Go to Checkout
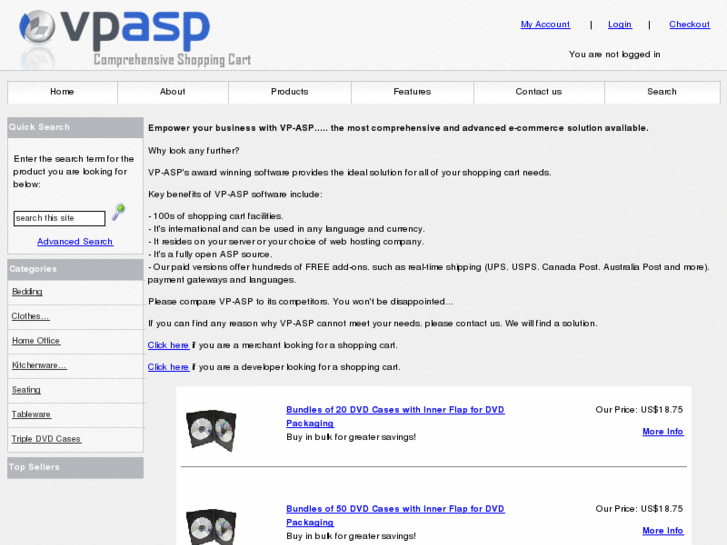 pos(689,24)
